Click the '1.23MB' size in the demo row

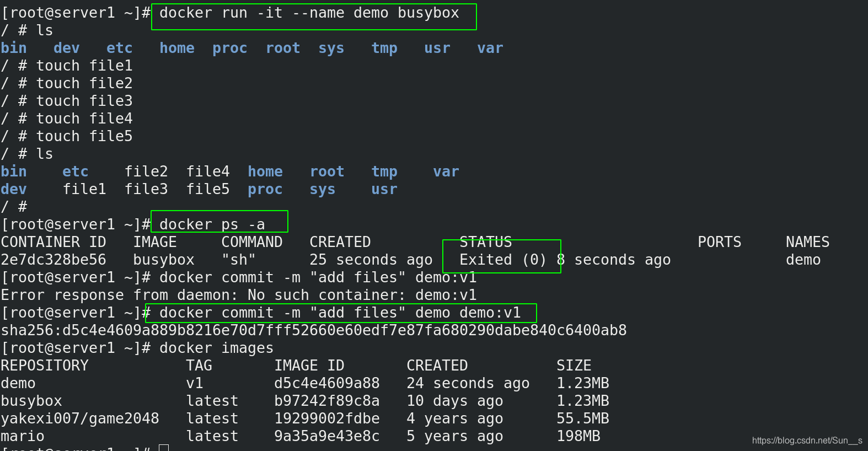click(x=583, y=383)
